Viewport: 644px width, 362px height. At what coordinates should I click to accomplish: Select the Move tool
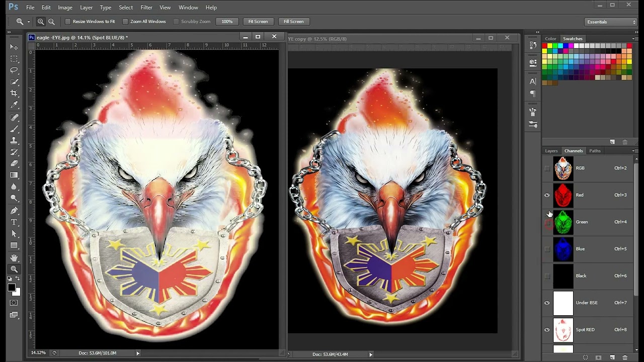[x=14, y=47]
